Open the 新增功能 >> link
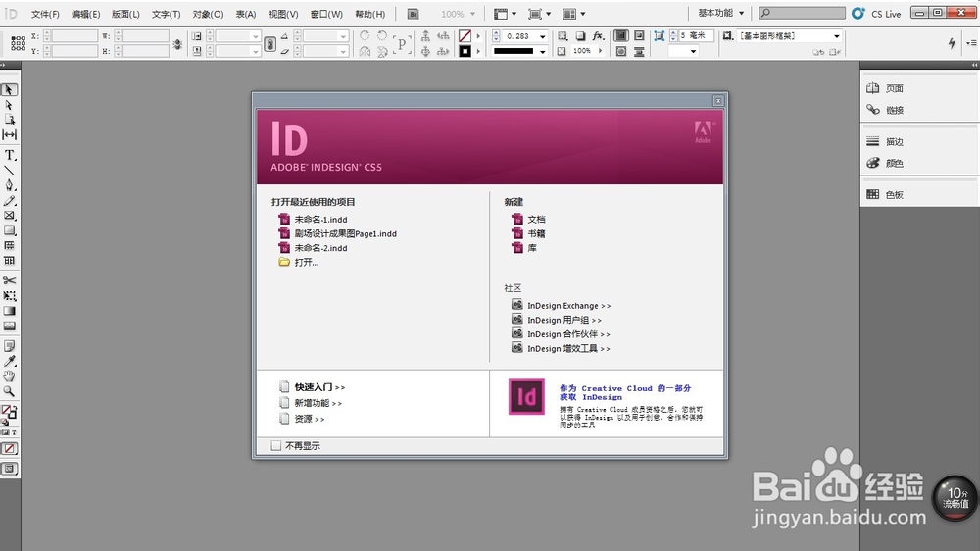980x551 pixels. pos(318,403)
